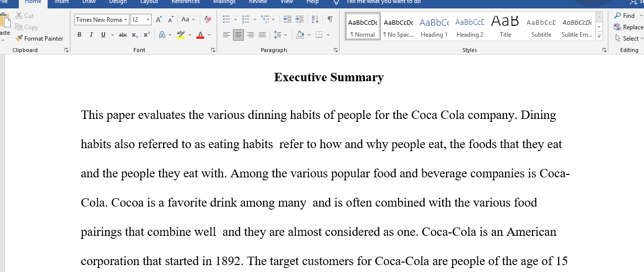Apply paragraph shading bucket

click(x=300, y=35)
